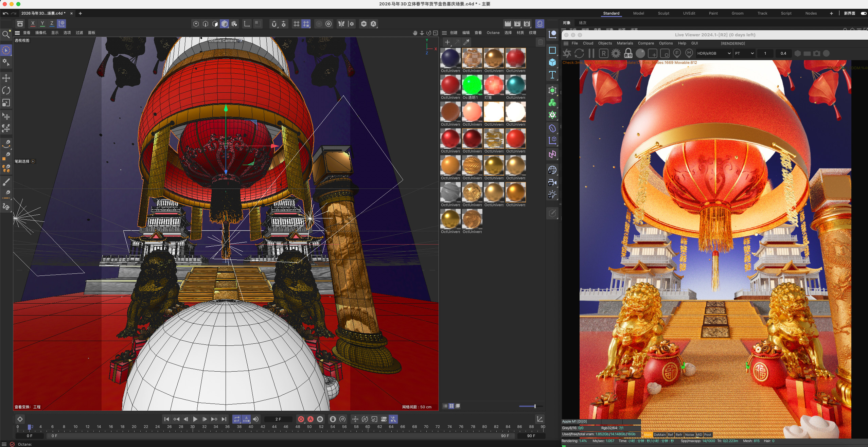Toggle the Live Viewer lock resolution icon
Viewport: 868px width, 447px height.
628,53
